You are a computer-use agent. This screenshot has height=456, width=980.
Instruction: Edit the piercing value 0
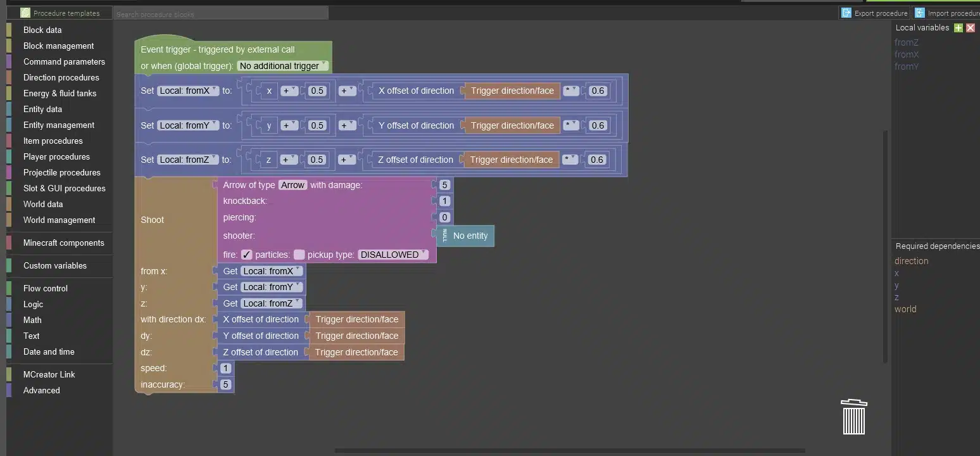444,217
